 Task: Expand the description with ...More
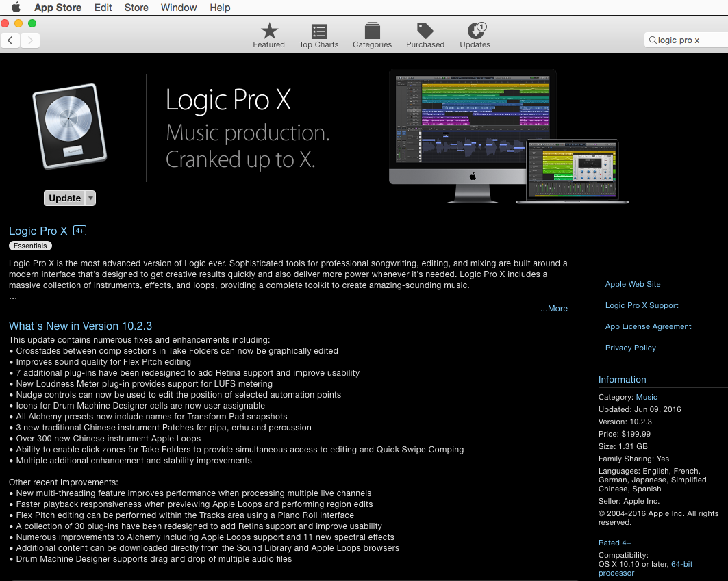tap(553, 309)
